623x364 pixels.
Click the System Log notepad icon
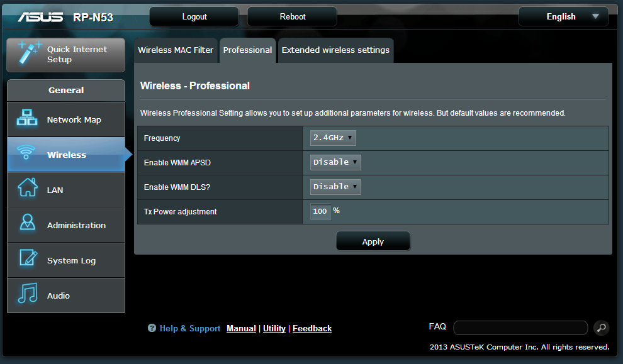[27, 260]
